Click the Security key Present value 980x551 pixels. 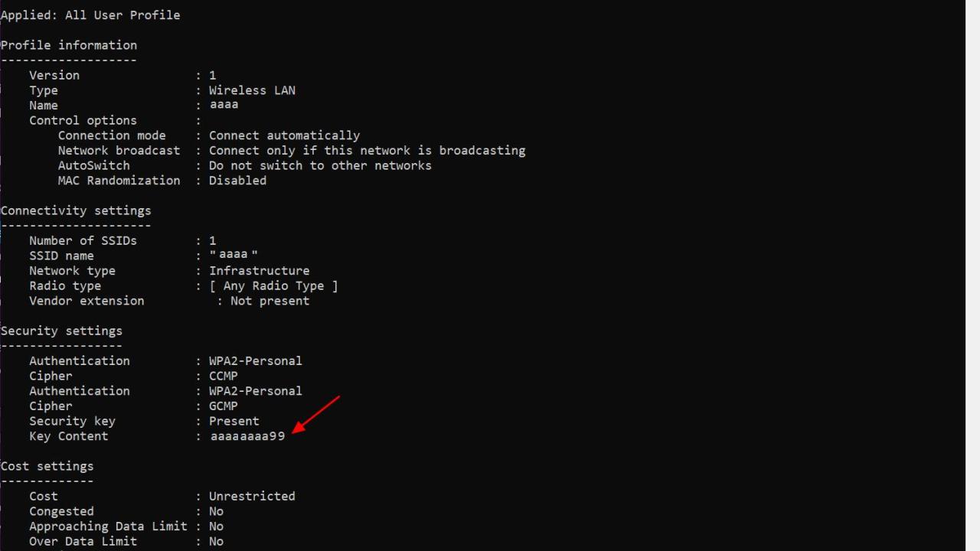pyautogui.click(x=234, y=421)
